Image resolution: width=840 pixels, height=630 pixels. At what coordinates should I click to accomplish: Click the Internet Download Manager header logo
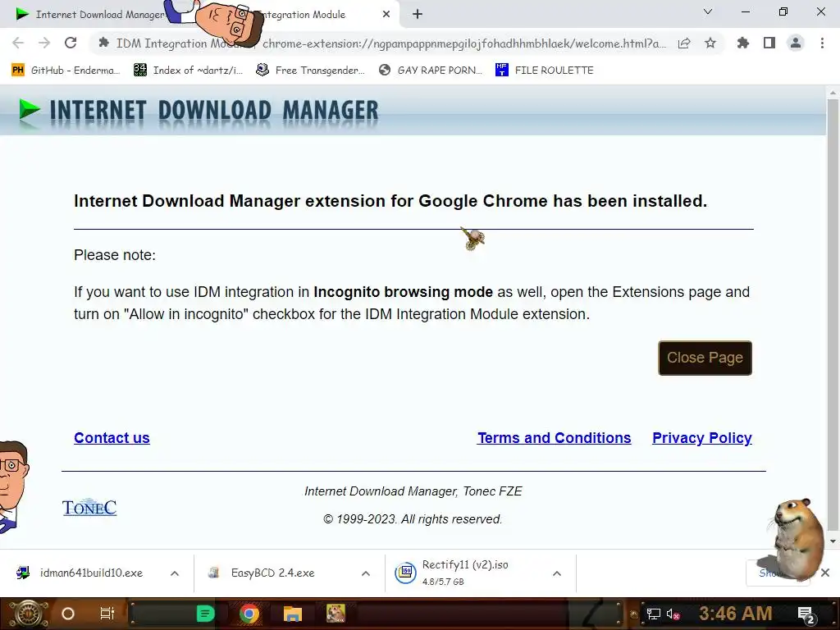(198, 111)
